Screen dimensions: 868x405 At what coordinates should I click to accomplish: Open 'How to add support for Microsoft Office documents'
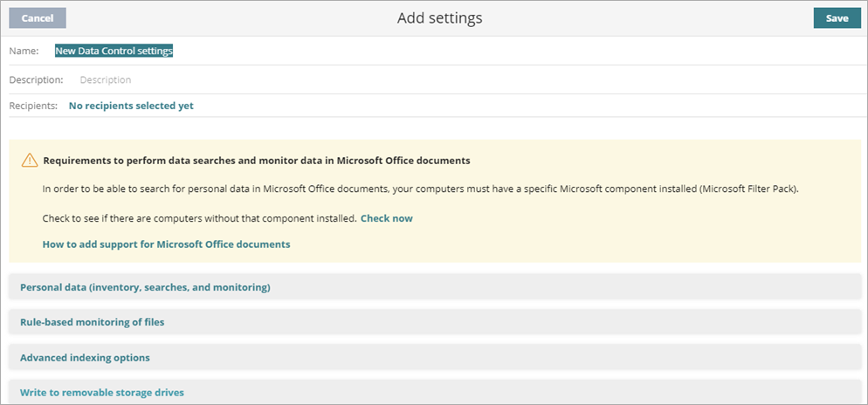click(x=166, y=244)
